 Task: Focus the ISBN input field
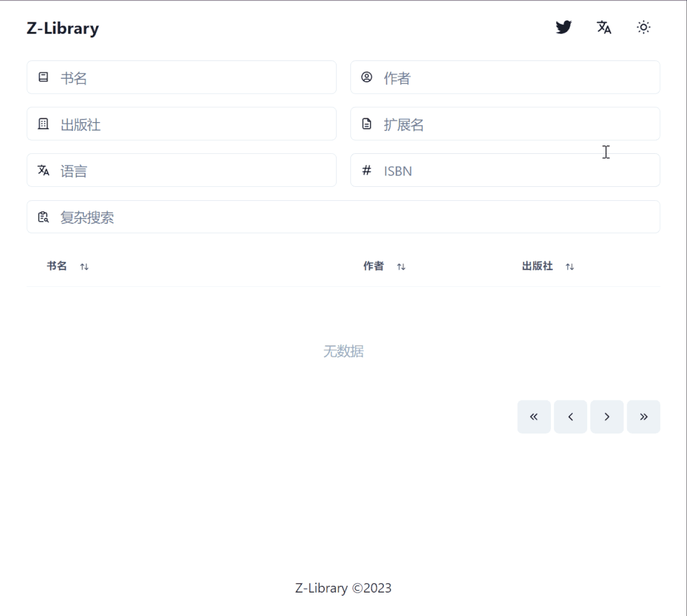tap(505, 170)
